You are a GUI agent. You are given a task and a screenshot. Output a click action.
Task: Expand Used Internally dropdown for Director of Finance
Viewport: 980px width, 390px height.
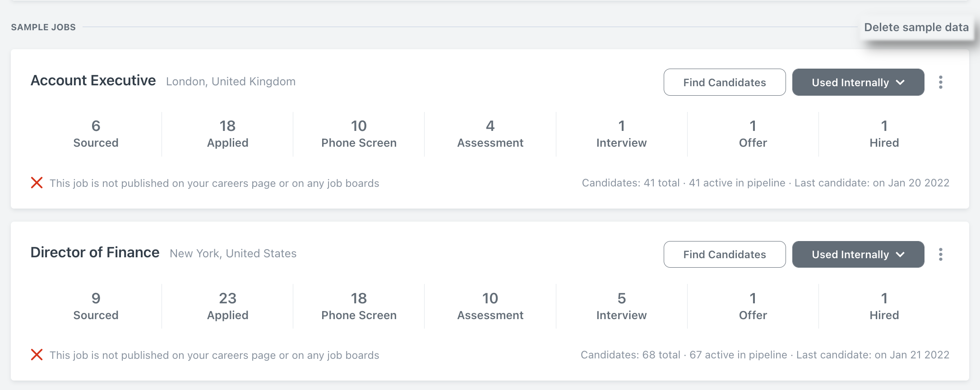click(x=858, y=254)
